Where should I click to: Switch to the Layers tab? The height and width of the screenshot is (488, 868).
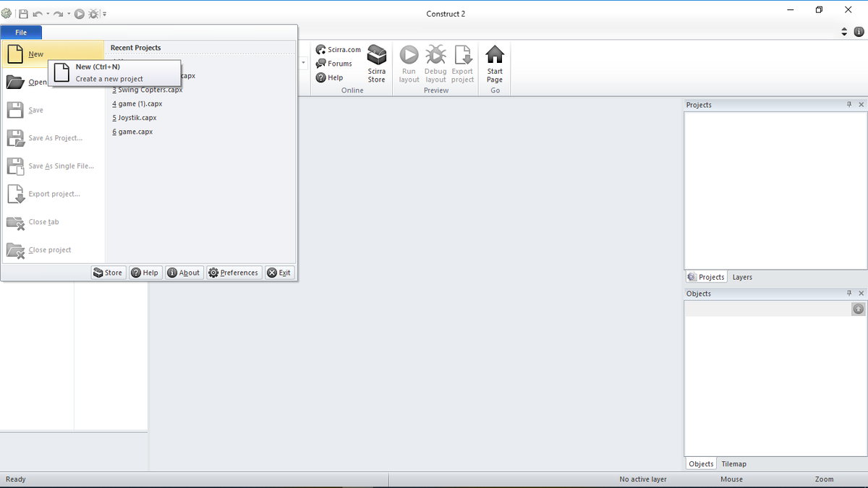(742, 276)
